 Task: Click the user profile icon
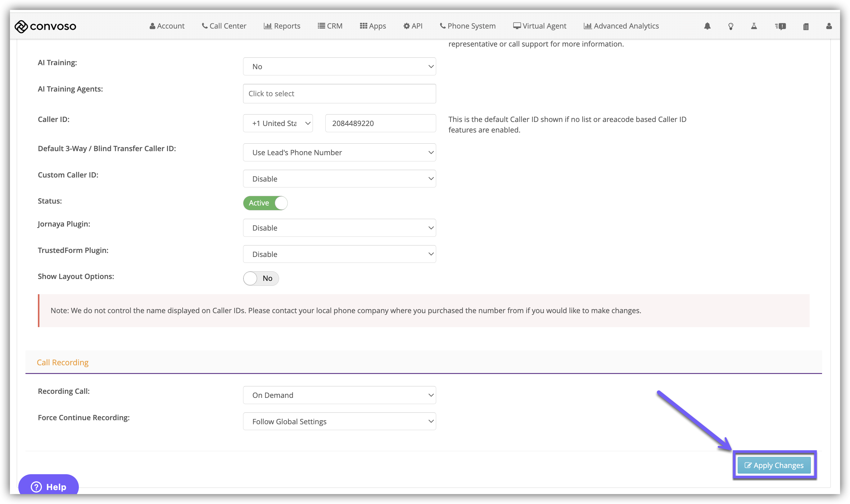(829, 26)
